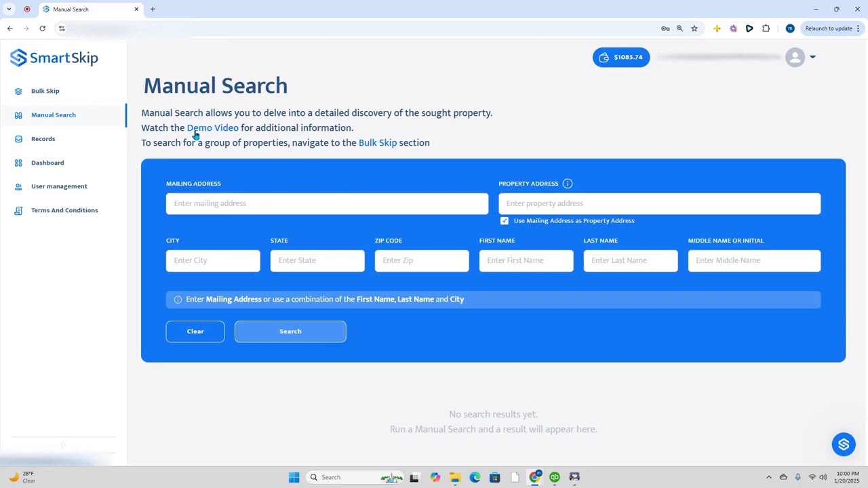Uncheck Use Mailing Address as Property Address

tap(505, 221)
